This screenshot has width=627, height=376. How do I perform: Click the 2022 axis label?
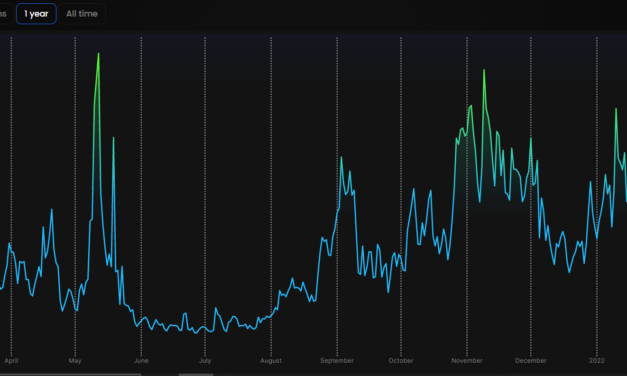(597, 360)
